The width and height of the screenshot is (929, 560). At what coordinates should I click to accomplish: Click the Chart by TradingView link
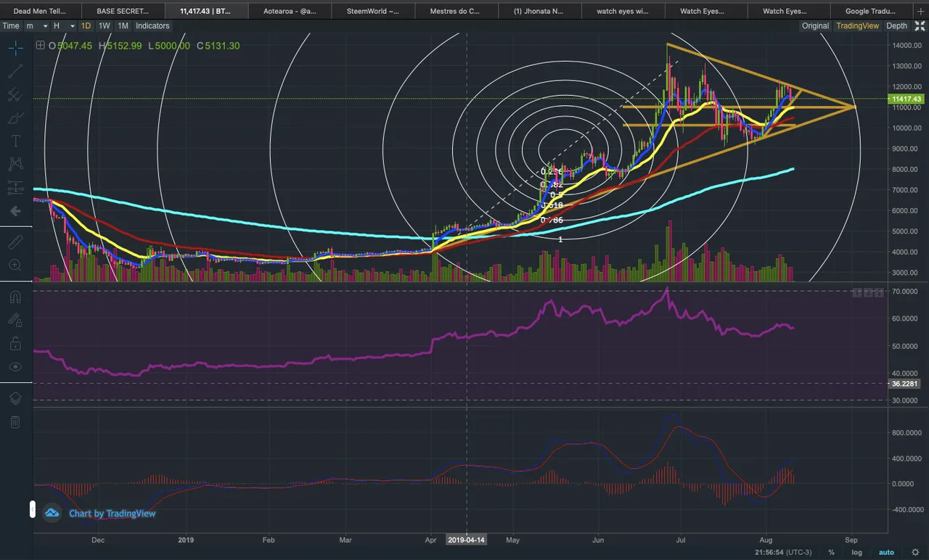112,514
